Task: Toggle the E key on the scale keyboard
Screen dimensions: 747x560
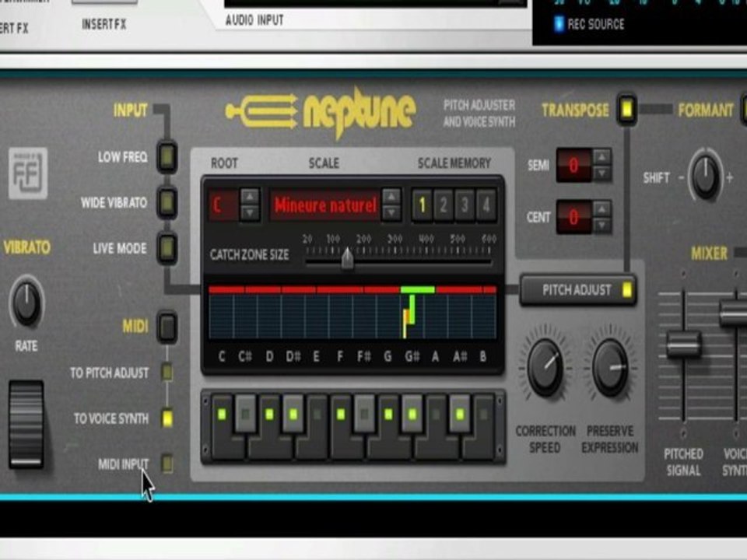Action: (317, 427)
